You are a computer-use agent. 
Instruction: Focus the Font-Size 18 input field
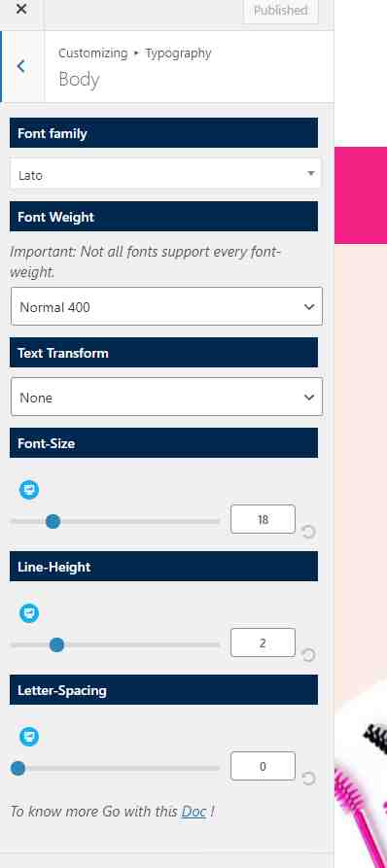point(263,519)
